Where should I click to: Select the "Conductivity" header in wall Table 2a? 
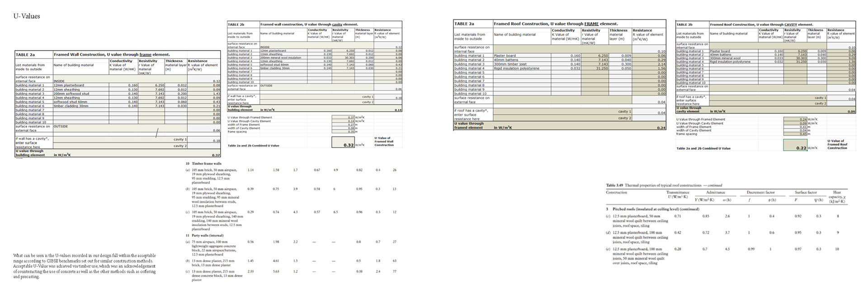[121, 61]
